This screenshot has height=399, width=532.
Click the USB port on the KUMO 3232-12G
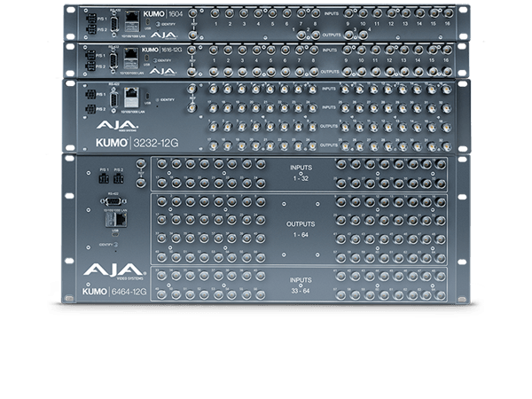(148, 96)
